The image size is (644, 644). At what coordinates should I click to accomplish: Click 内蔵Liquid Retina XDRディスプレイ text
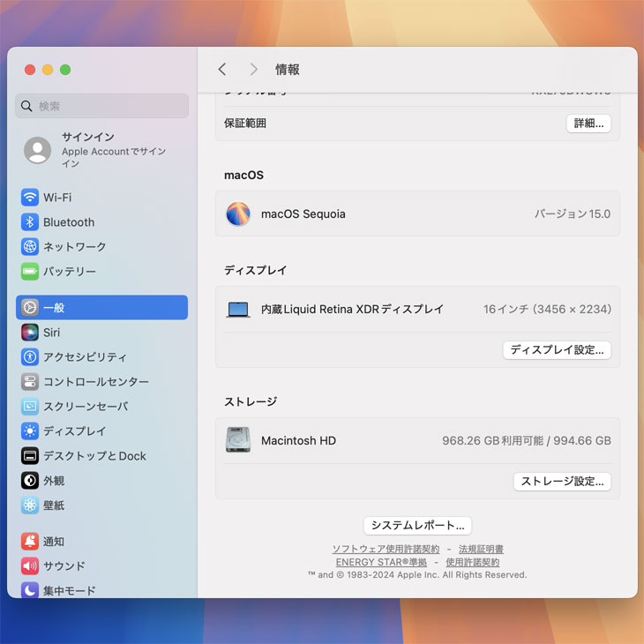click(x=352, y=310)
